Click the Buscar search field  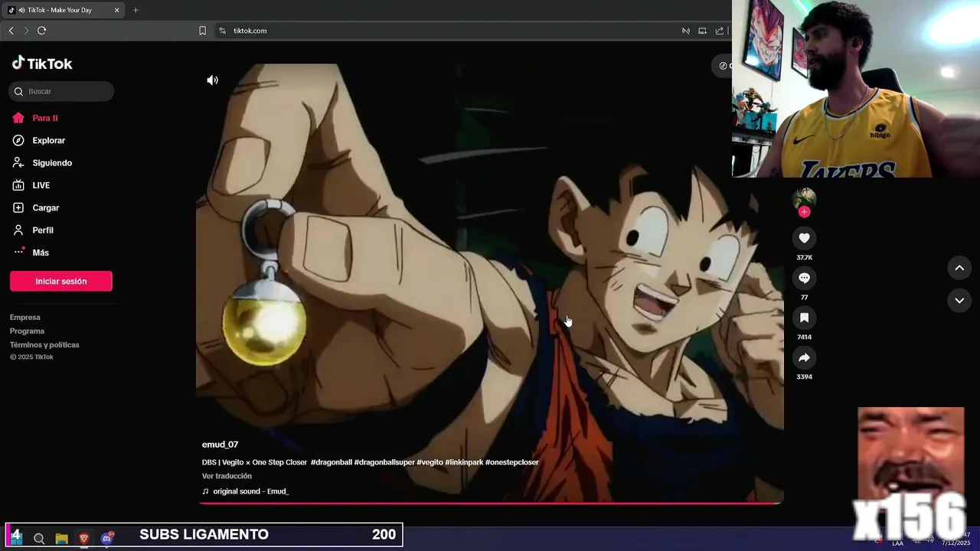click(x=61, y=91)
